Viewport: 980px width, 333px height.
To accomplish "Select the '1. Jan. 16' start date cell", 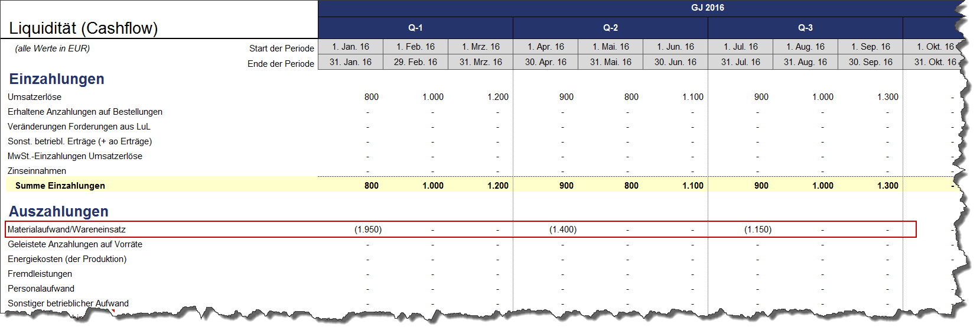I will pos(350,47).
